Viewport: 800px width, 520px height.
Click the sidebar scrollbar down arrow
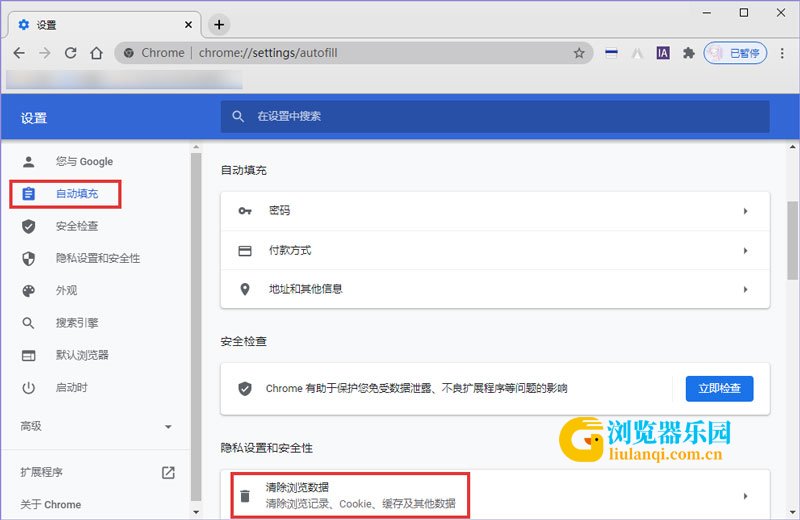click(196, 511)
